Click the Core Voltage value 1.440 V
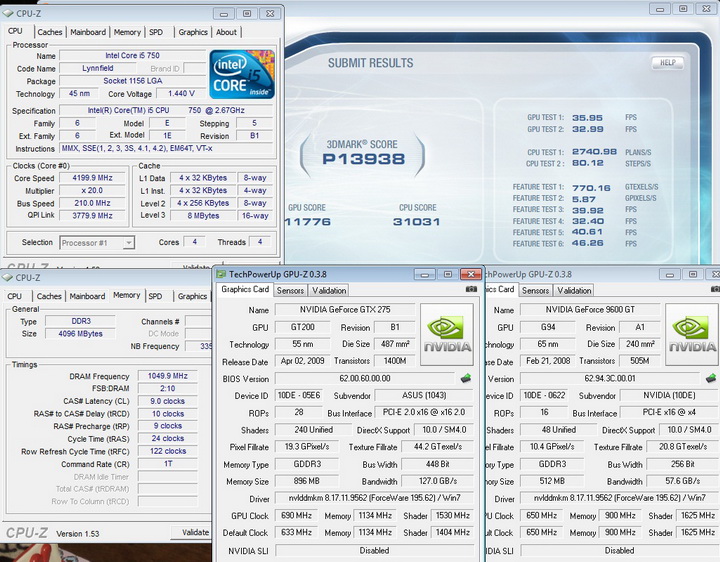This screenshot has width=720, height=562. pyautogui.click(x=181, y=94)
